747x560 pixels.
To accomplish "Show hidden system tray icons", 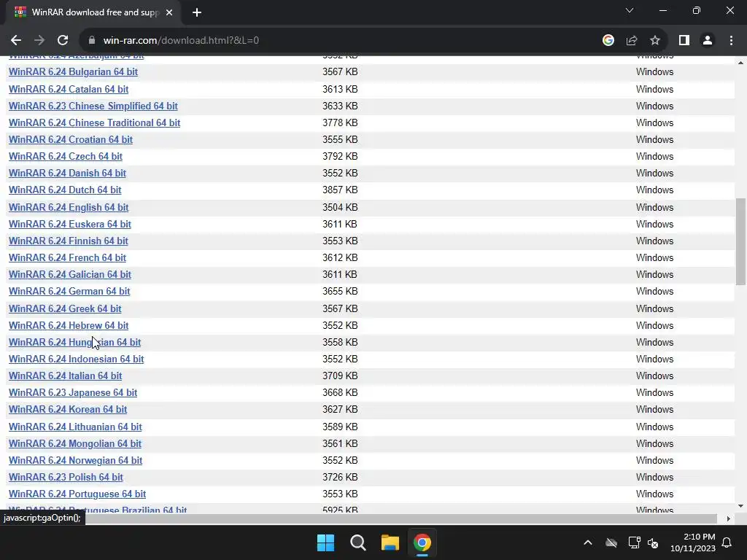I will pos(588,542).
